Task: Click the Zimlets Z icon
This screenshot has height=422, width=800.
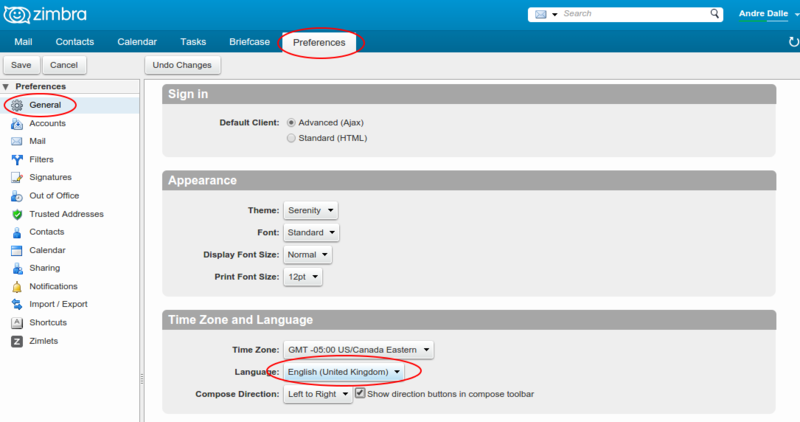Action: pos(17,341)
